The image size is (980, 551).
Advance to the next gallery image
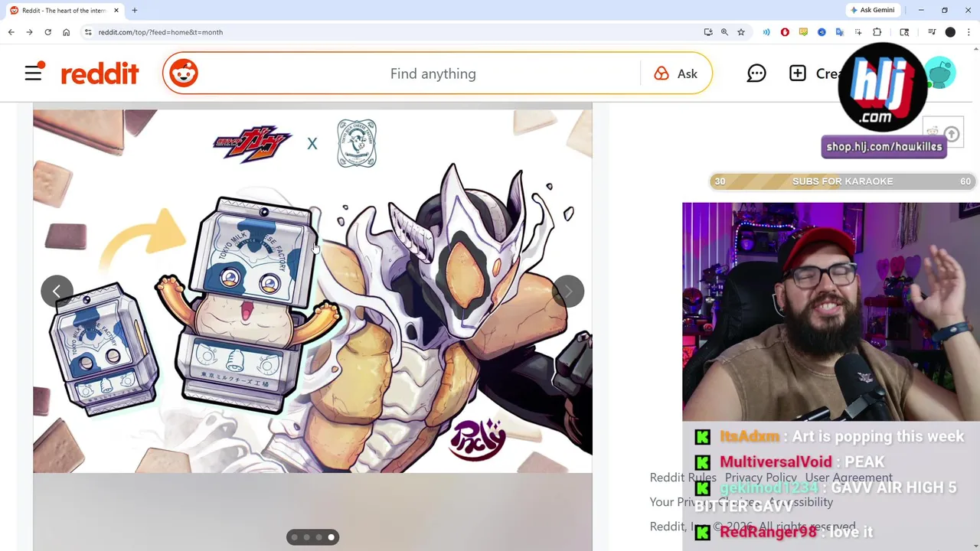click(568, 291)
